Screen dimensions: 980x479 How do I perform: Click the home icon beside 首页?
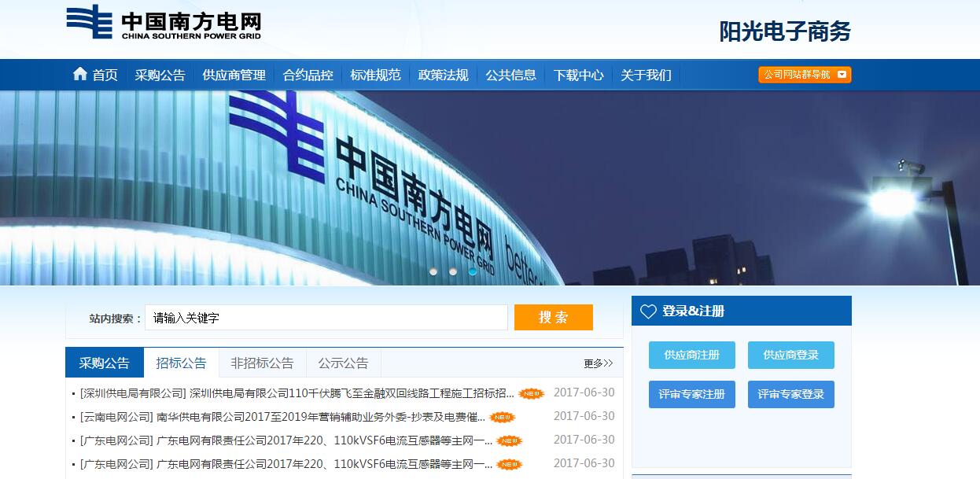pyautogui.click(x=79, y=74)
